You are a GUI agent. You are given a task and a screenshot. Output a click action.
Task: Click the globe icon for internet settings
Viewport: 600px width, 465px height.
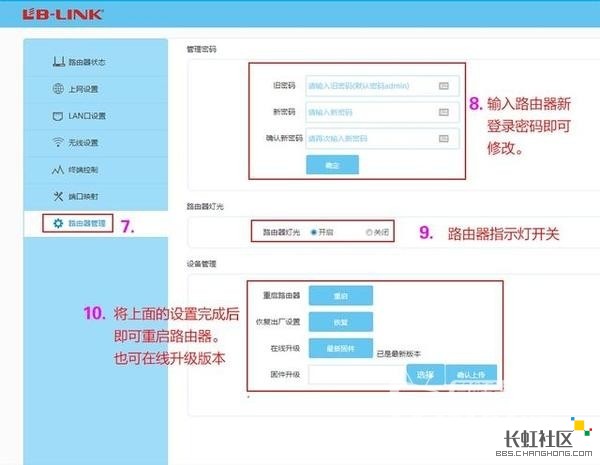coord(59,89)
